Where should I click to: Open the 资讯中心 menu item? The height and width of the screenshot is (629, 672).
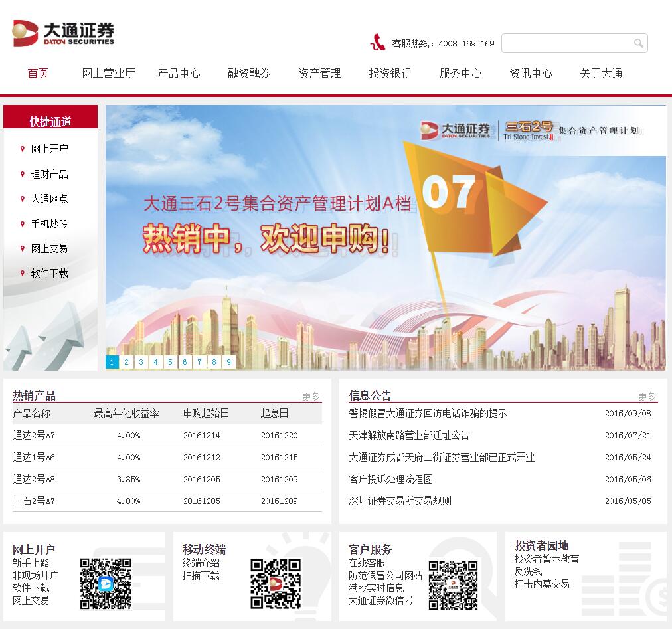531,73
